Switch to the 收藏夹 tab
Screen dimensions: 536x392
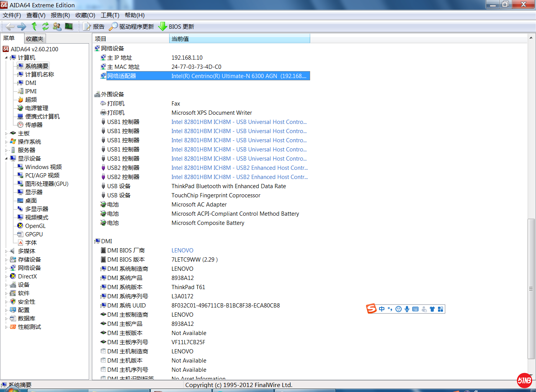pyautogui.click(x=35, y=39)
